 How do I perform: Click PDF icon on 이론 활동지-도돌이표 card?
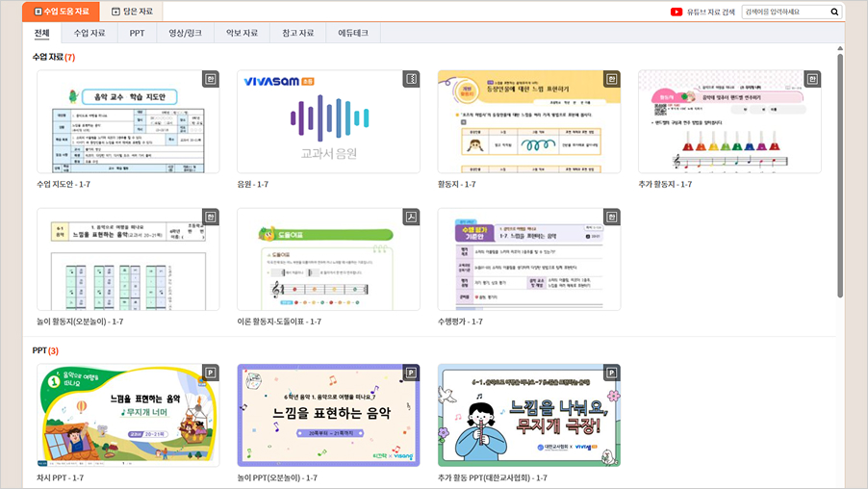tap(411, 218)
